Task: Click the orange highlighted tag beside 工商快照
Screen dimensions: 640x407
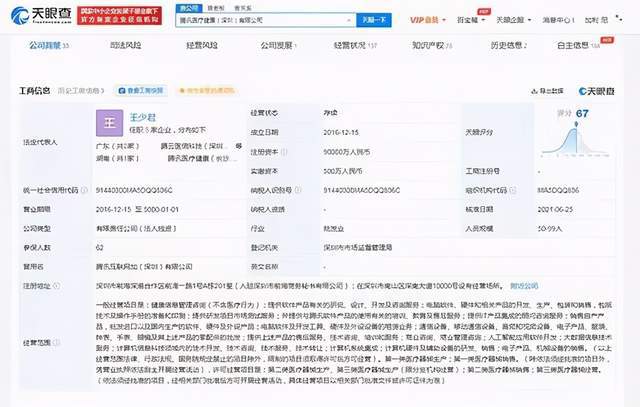Action: (x=207, y=91)
